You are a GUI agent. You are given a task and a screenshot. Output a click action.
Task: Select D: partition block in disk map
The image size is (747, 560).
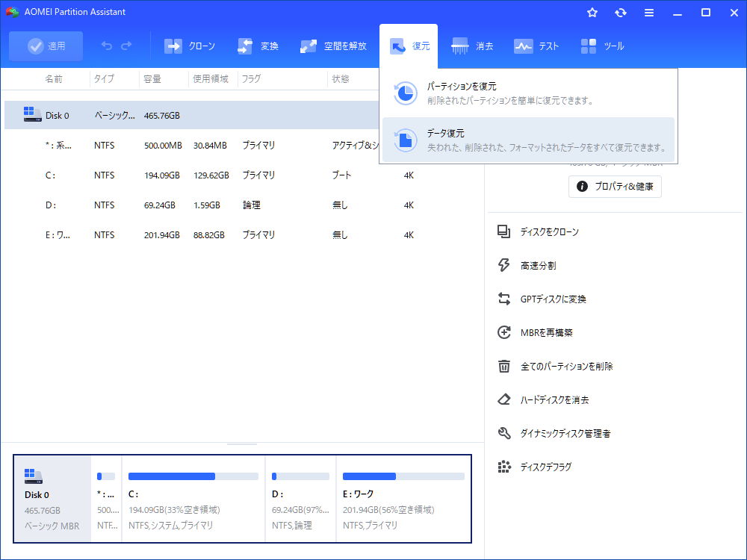pos(300,499)
